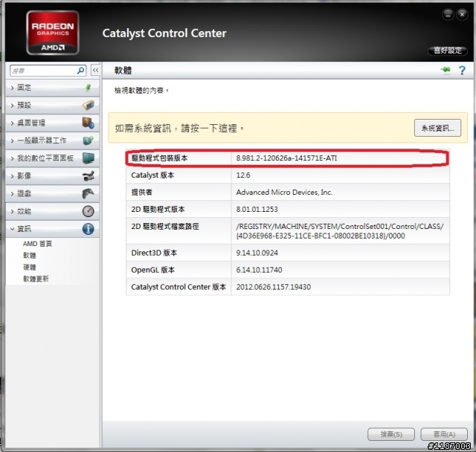
Task: Expand the 預設 section
Action: click(x=52, y=106)
